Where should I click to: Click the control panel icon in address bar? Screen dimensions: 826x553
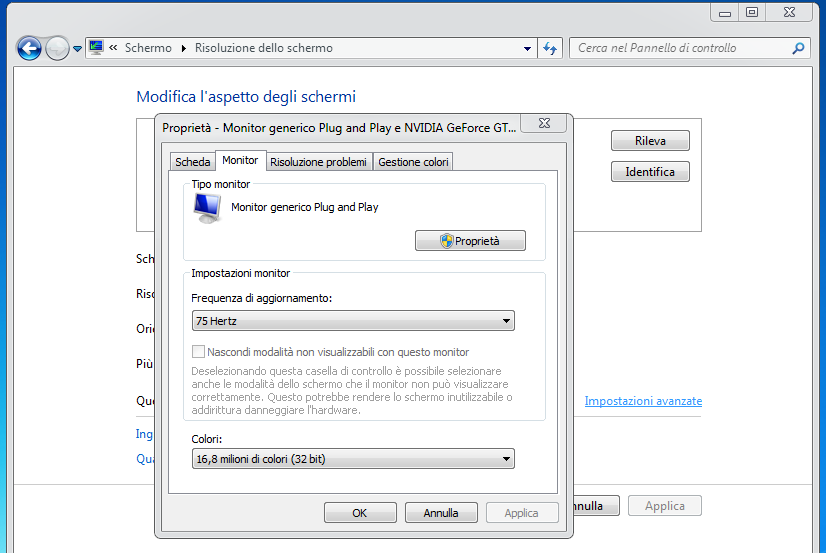(96, 48)
